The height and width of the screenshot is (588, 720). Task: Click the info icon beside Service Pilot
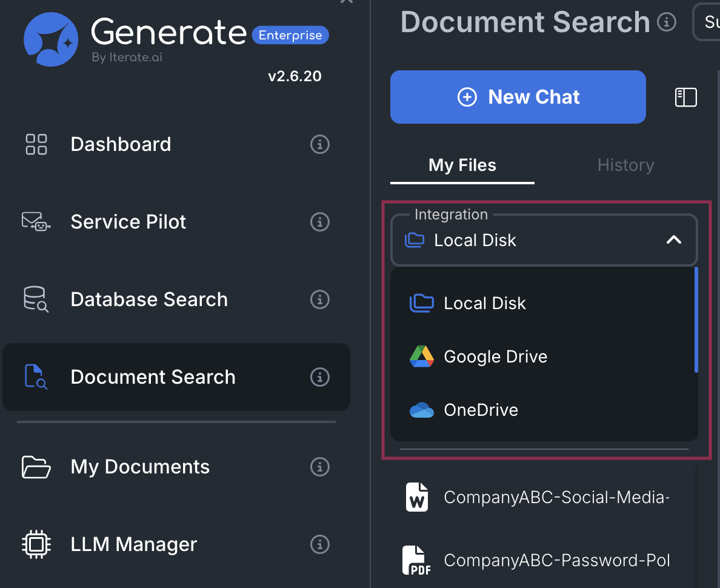320,222
